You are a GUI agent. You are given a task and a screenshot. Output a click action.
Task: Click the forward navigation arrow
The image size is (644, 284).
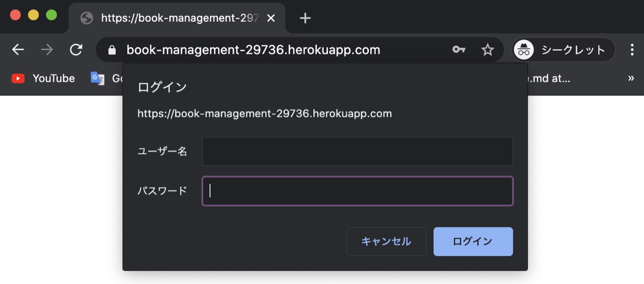[x=47, y=50]
